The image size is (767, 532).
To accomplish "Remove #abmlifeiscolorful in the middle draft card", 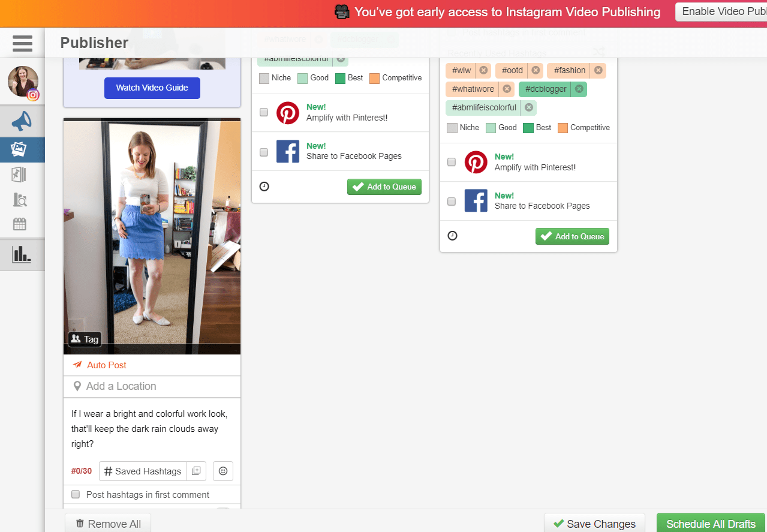I will pyautogui.click(x=341, y=59).
